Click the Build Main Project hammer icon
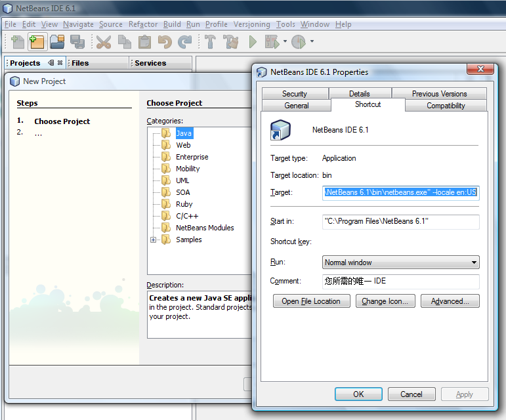 210,42
